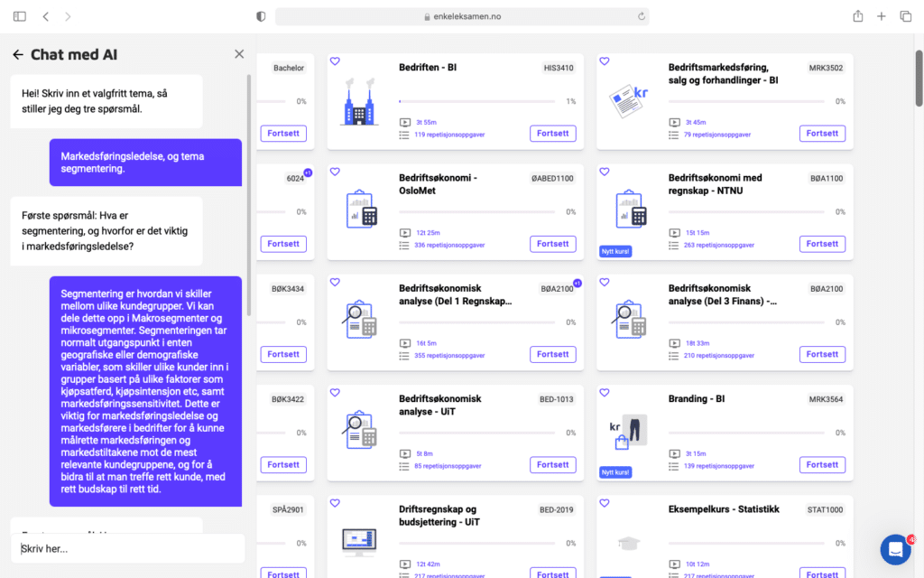
Task: Click the privacy shield icon
Action: 261,16
